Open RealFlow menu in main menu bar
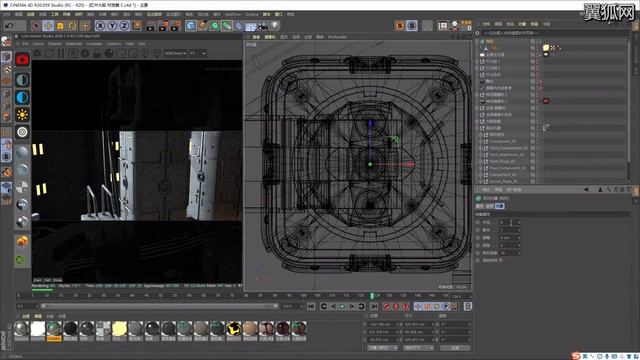This screenshot has height=360, width=640. pyautogui.click(x=233, y=14)
